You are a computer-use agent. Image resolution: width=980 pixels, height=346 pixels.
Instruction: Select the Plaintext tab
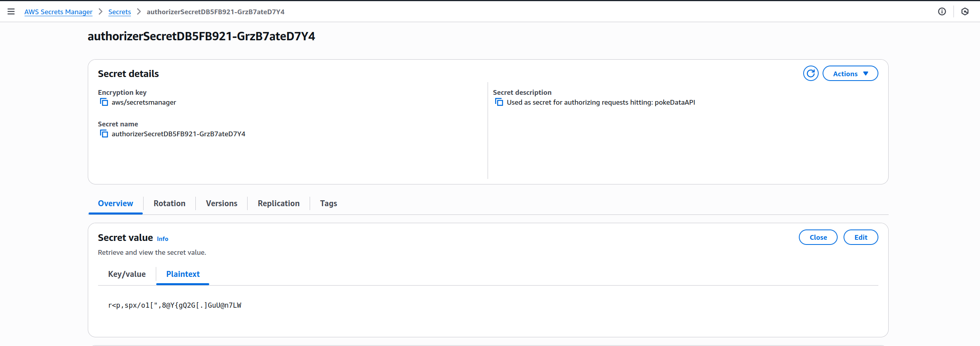pos(183,274)
